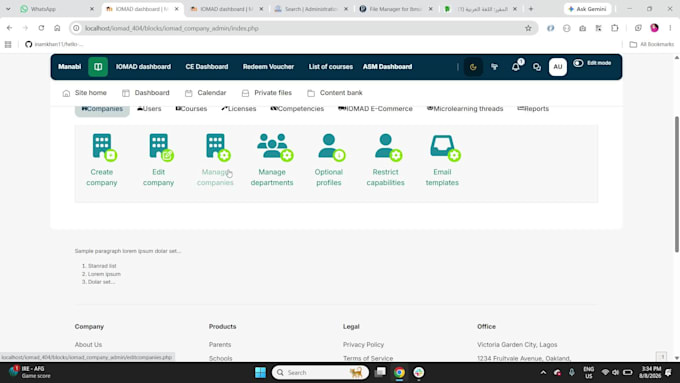This screenshot has width=680, height=383.
Task: Select the Competencies tab
Action: click(297, 109)
